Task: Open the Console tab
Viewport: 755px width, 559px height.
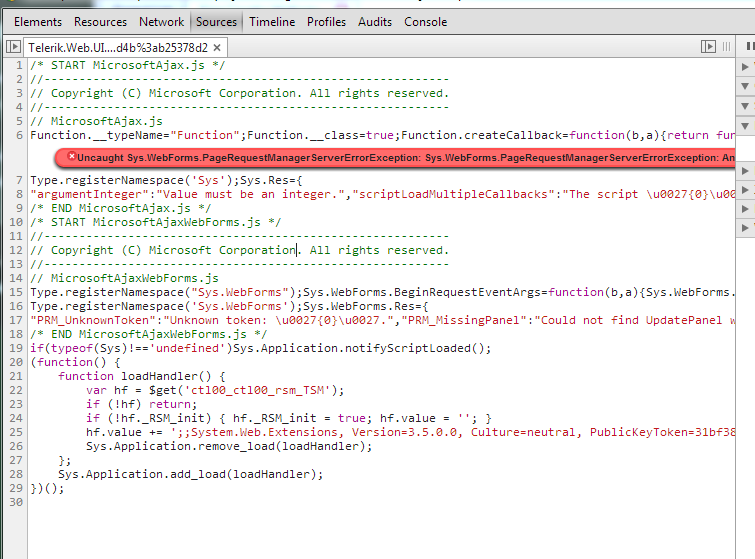Action: click(x=424, y=21)
